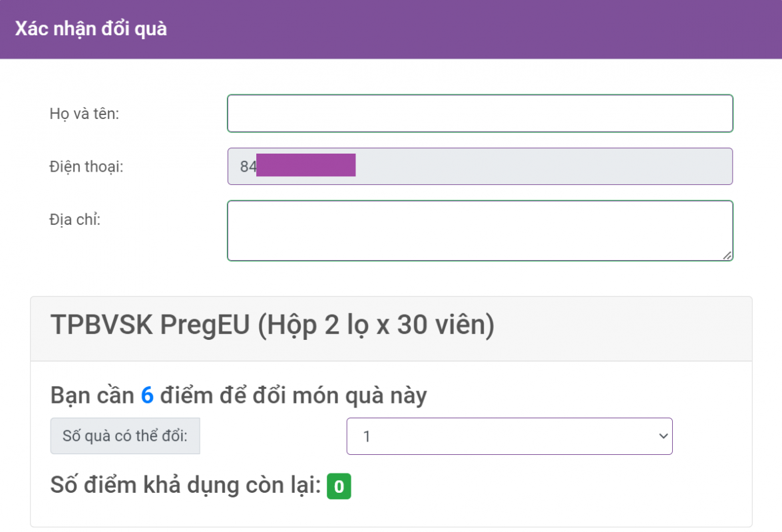Screen dimensions: 782x532
Task: Open the gift quantity dropdown showing 1
Action: (x=509, y=436)
